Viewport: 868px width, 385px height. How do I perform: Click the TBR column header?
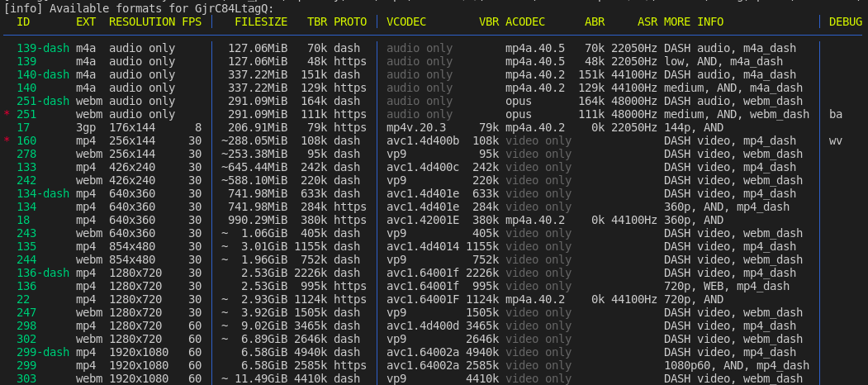pyautogui.click(x=317, y=21)
